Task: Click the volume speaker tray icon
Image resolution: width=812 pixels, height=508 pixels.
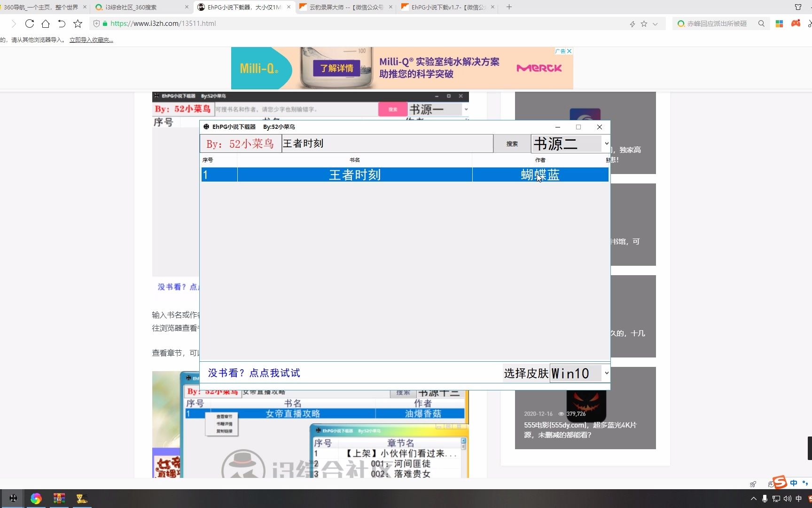Action: click(x=788, y=499)
